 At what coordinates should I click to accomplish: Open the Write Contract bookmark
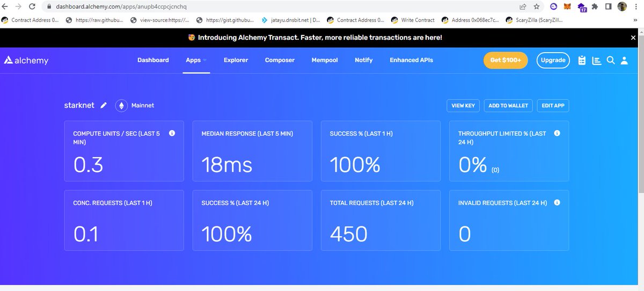(x=413, y=20)
